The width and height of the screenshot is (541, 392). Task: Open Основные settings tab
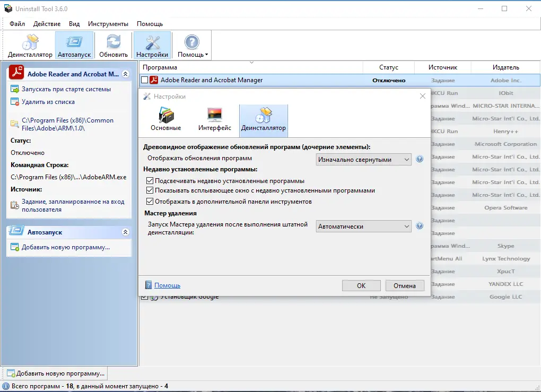pos(165,119)
